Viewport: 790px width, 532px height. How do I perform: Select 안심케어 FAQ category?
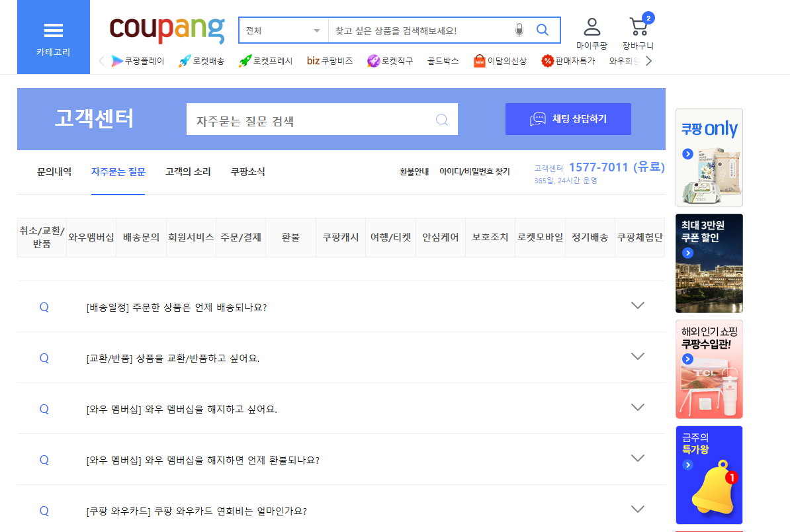click(441, 238)
